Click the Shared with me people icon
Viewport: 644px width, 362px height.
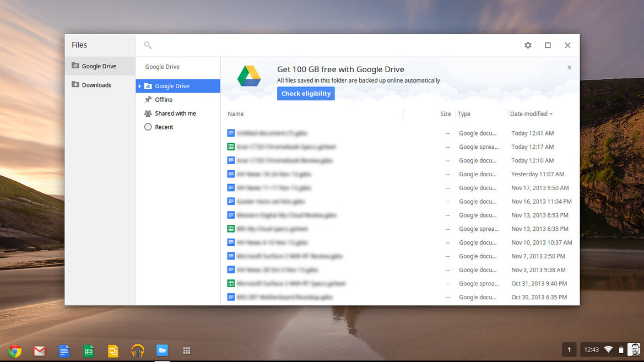[148, 114]
